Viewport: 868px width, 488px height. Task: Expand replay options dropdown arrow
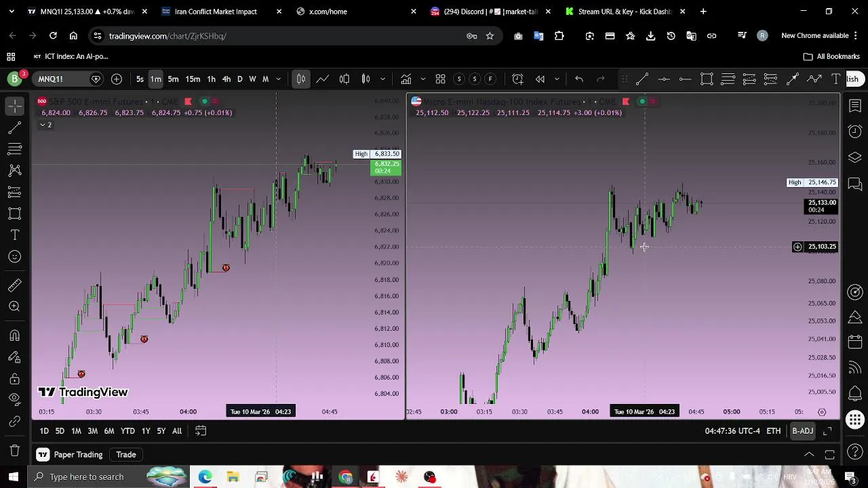[x=557, y=79]
